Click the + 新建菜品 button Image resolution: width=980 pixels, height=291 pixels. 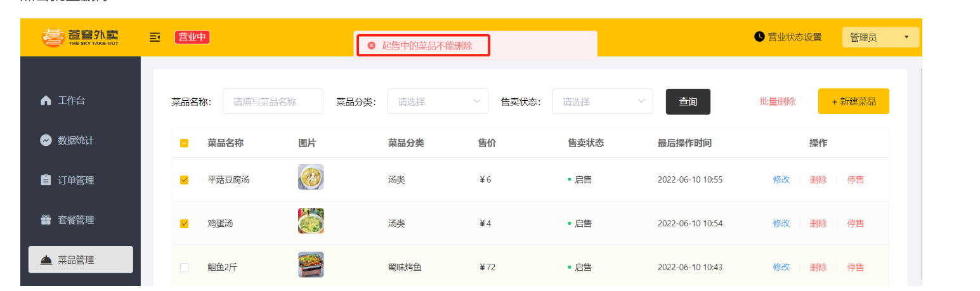(x=854, y=101)
